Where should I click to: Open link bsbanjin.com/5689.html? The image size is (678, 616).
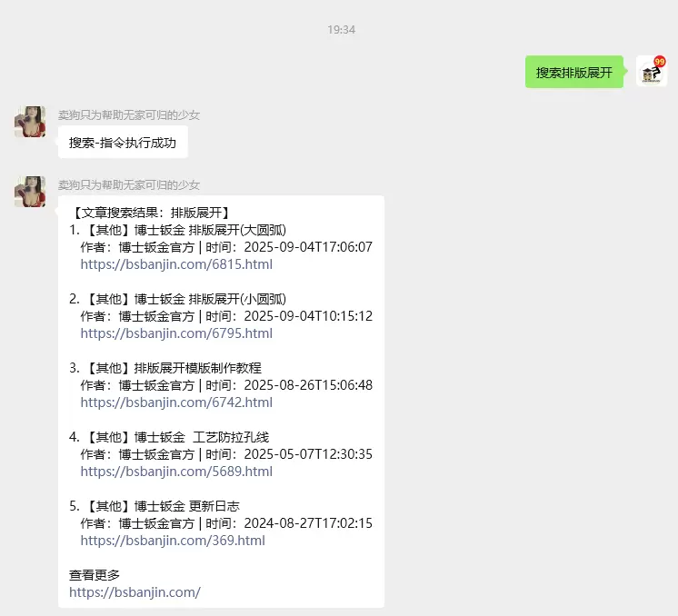pyautogui.click(x=176, y=472)
